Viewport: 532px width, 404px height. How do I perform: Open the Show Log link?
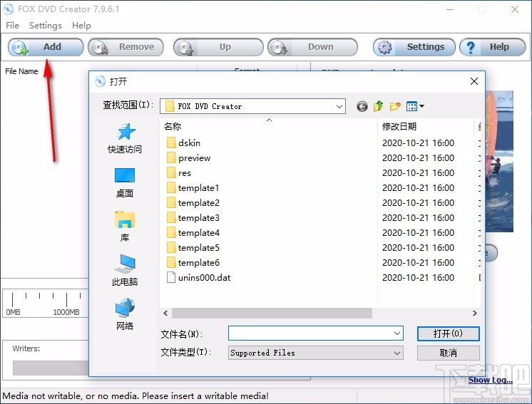click(491, 380)
